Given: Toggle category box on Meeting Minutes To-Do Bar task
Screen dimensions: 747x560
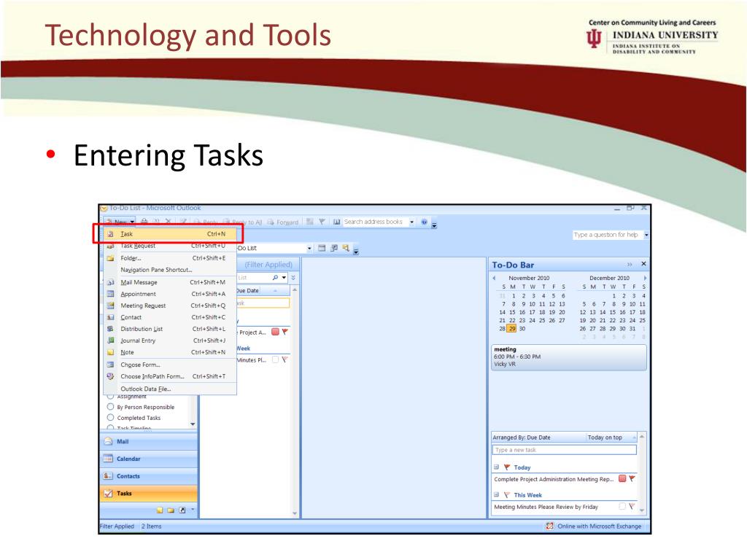Looking at the screenshot, I should pyautogui.click(x=622, y=507).
